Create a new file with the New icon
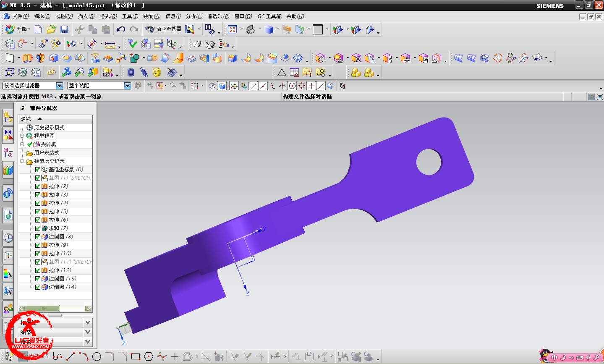Image resolution: width=604 pixels, height=364 pixels. (x=38, y=29)
